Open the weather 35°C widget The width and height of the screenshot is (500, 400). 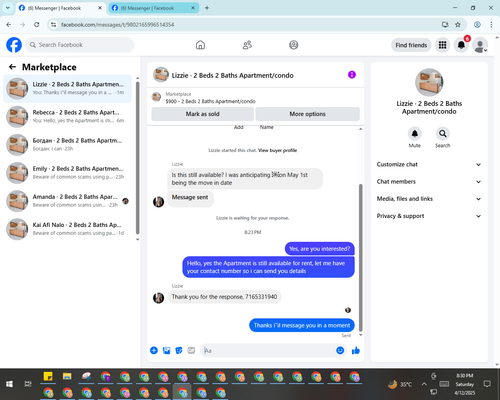click(x=400, y=384)
